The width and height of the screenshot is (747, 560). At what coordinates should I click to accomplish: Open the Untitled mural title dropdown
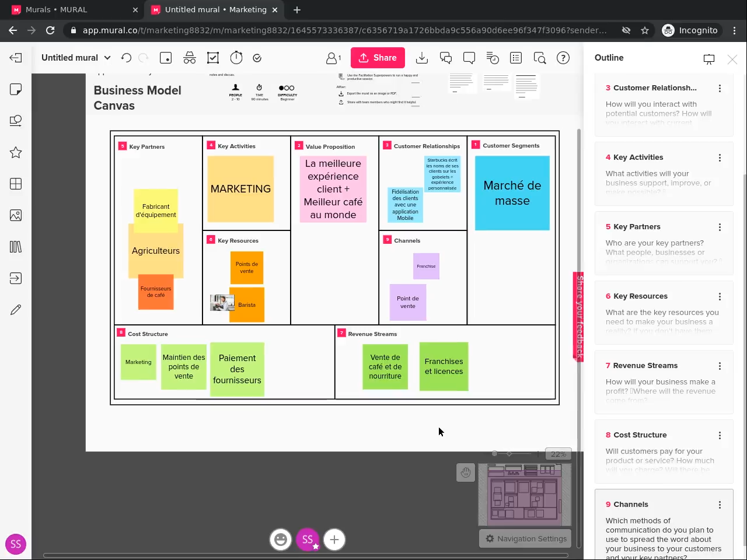[x=76, y=58]
